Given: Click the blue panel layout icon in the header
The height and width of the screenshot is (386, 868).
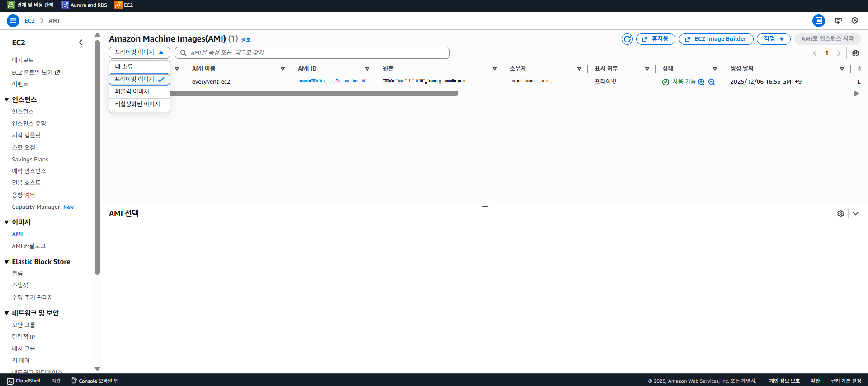Looking at the screenshot, I should (x=819, y=20).
